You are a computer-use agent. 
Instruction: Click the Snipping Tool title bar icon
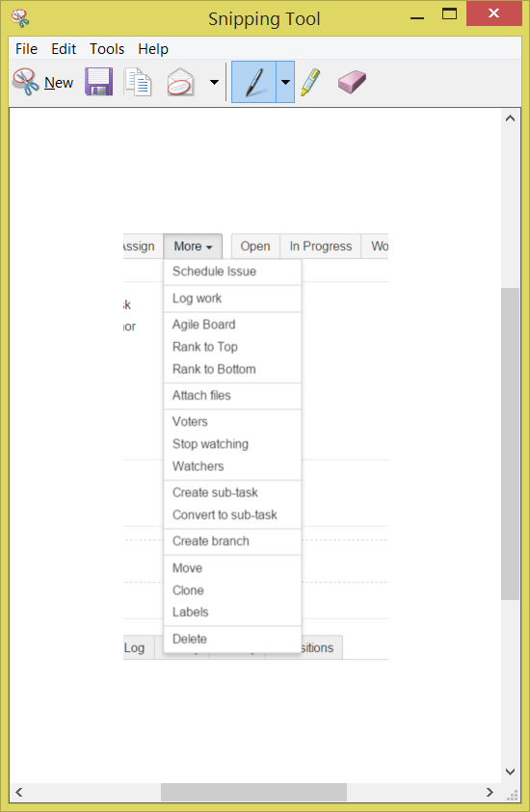(20, 18)
